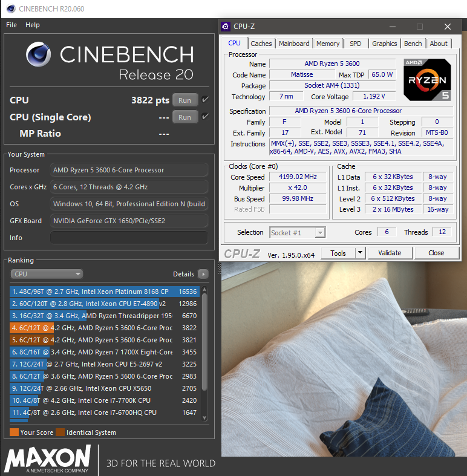Click the Cinebench logo in the title bar

tap(11, 8)
